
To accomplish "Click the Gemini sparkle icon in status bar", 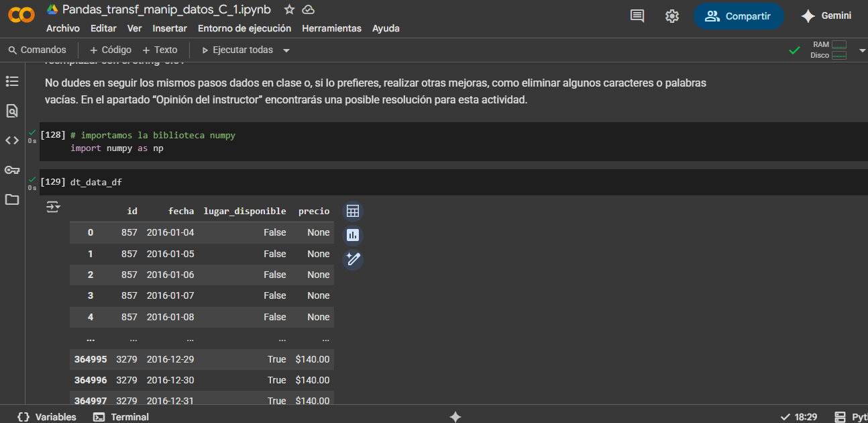I will 455,417.
